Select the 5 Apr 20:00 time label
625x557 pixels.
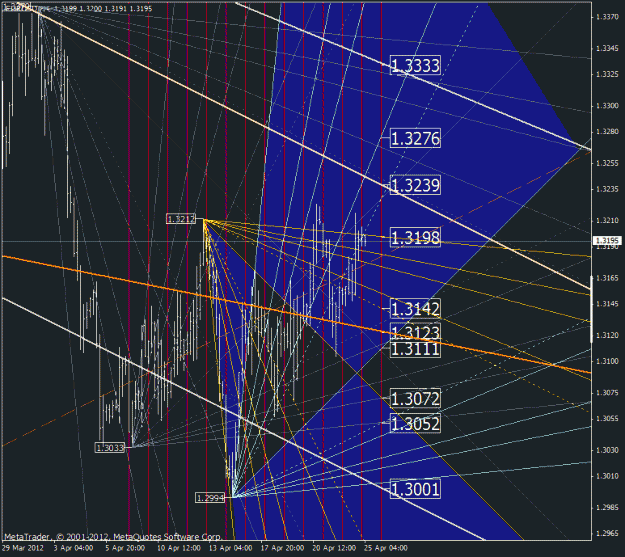[125, 548]
